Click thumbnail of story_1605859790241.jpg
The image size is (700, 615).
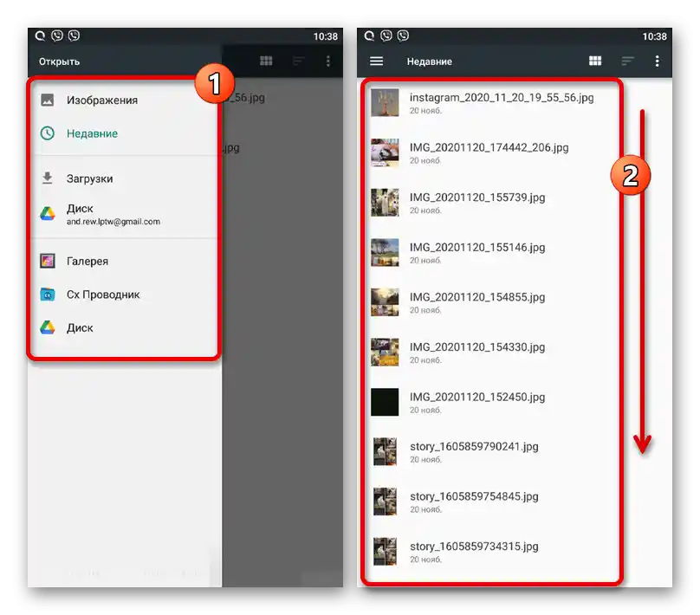tap(385, 451)
